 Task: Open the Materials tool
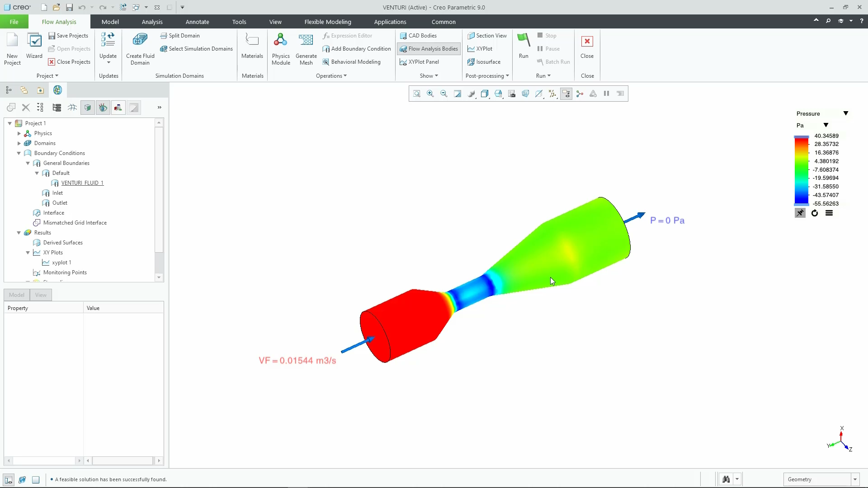click(252, 46)
